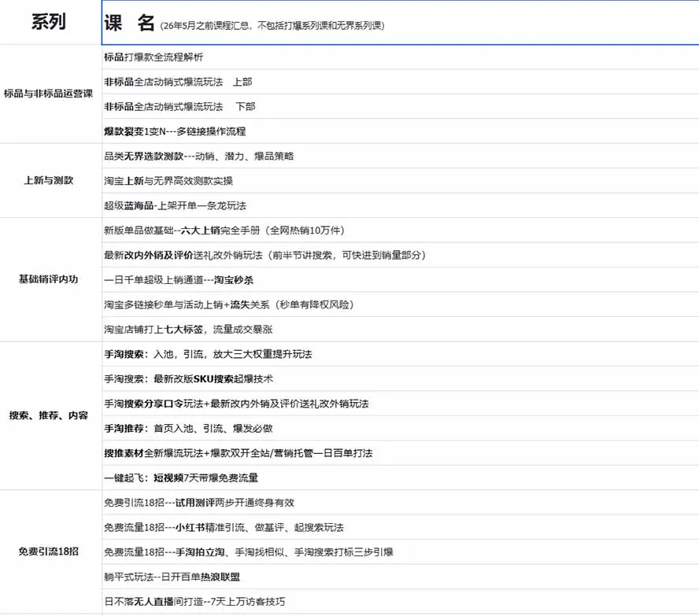Click 淘宝店铺打上七大标签 cell

pos(401,329)
